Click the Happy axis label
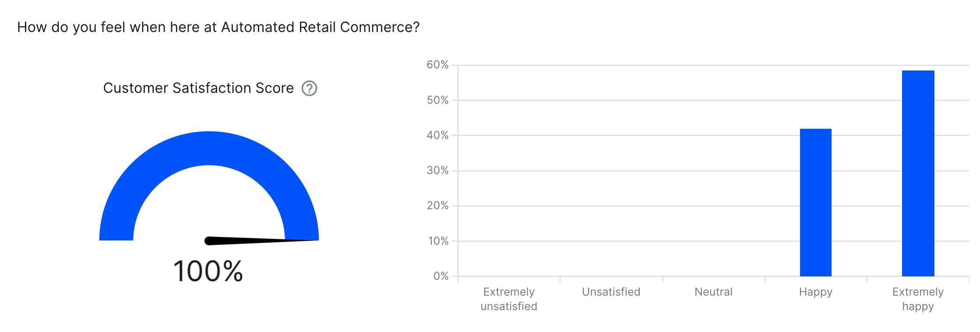980x332 pixels. tap(815, 292)
